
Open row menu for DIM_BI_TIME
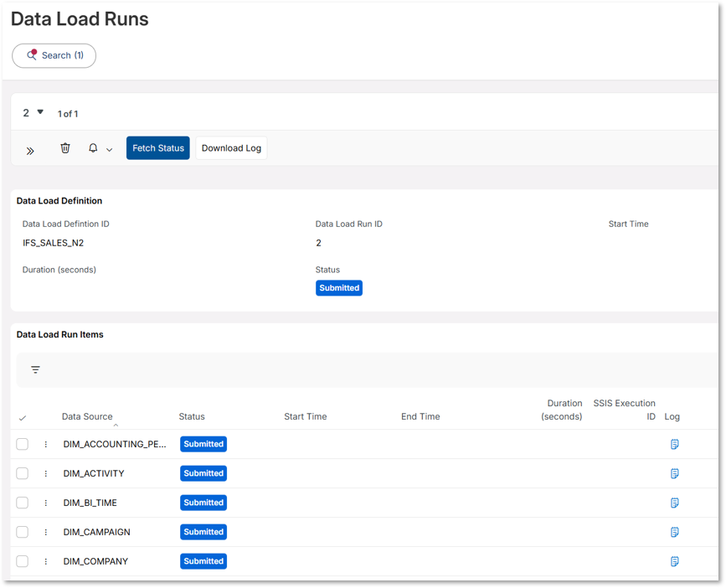pos(46,503)
